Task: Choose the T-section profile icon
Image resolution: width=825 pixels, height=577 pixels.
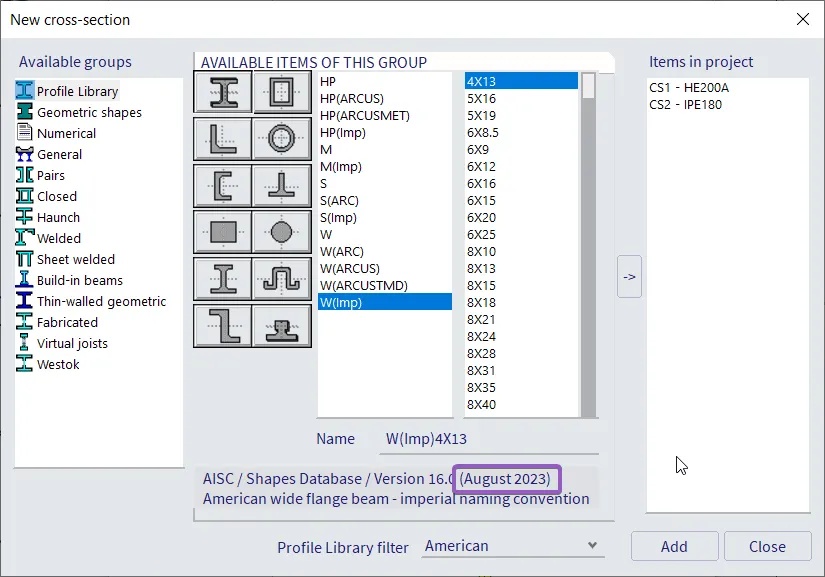Action: (282, 186)
